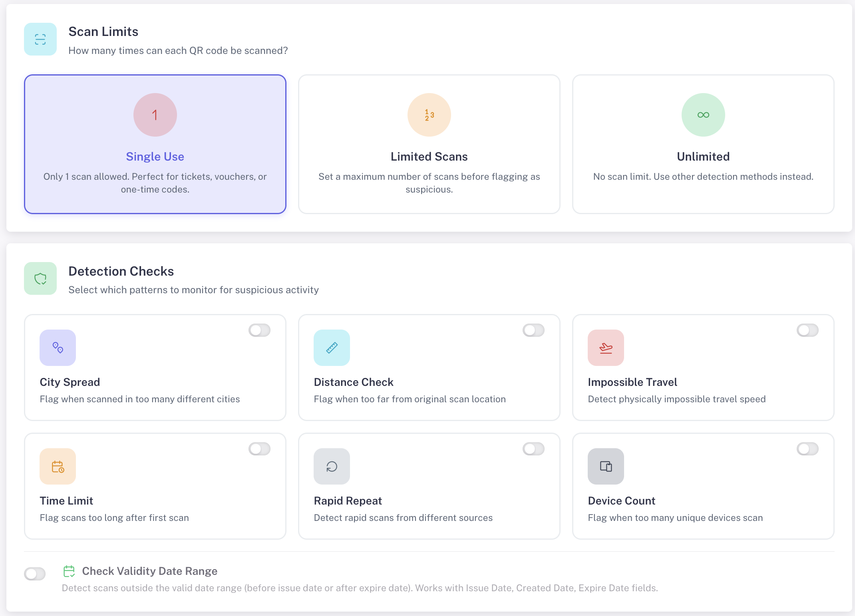Click the Time Limit calendar icon
The height and width of the screenshot is (616, 855).
tap(58, 466)
